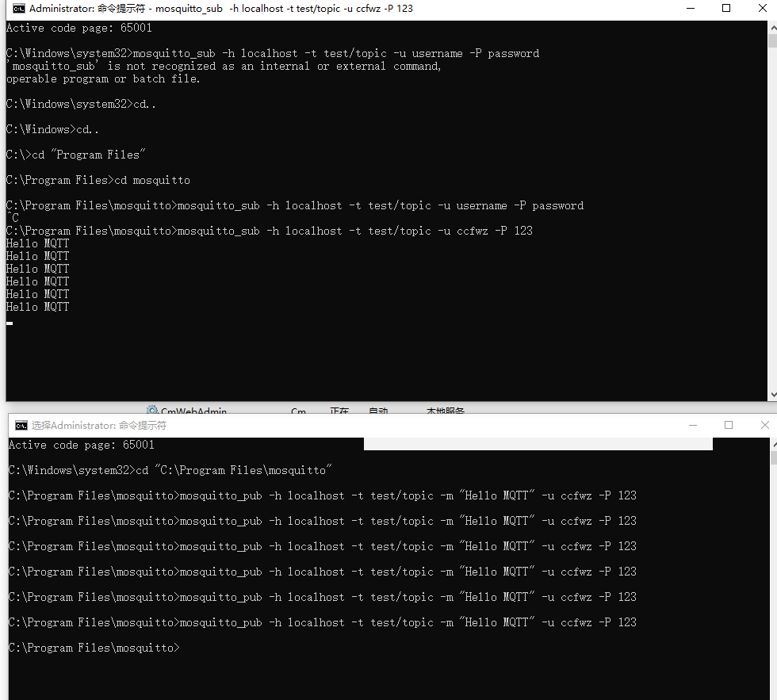Click the top window title text mosquitto_sub
Screen dimensions: 777x700
pos(189,9)
